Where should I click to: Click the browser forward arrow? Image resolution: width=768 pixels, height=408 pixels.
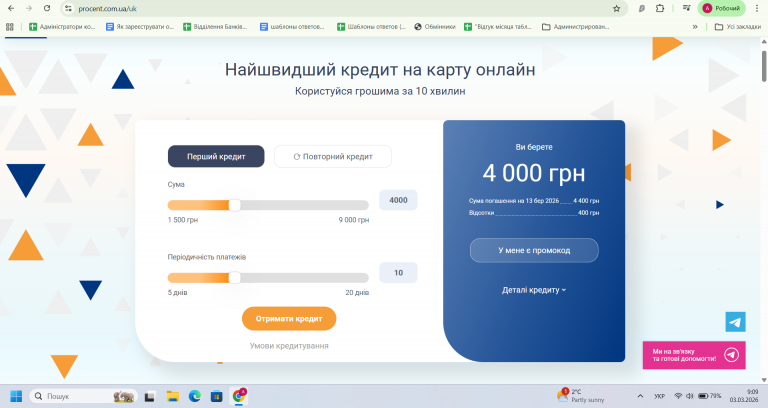29,8
